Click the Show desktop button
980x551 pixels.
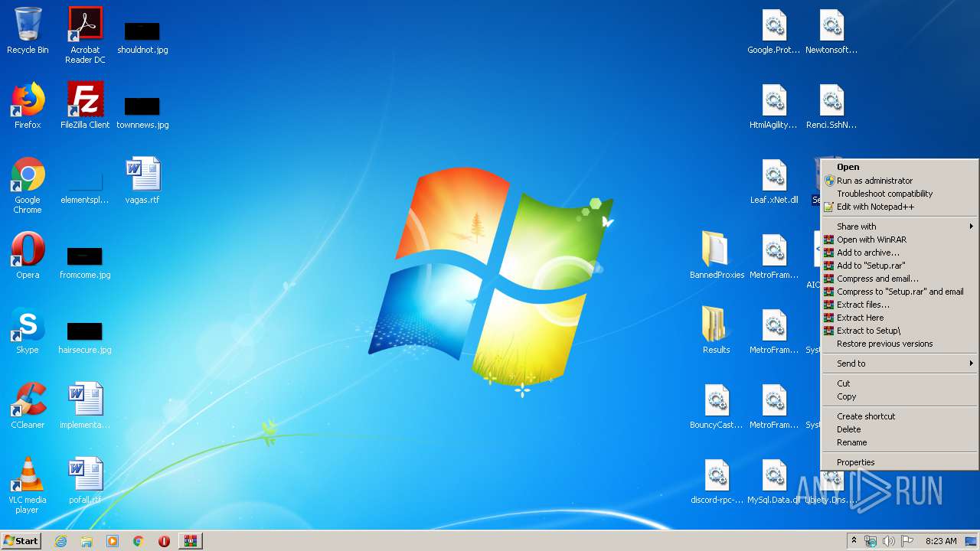click(972, 541)
